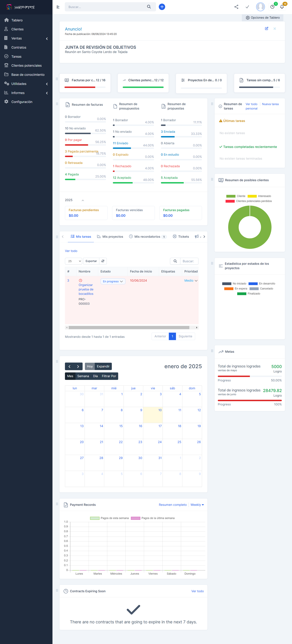Click the share icon in top bar
This screenshot has height=644, width=292.
236,7
